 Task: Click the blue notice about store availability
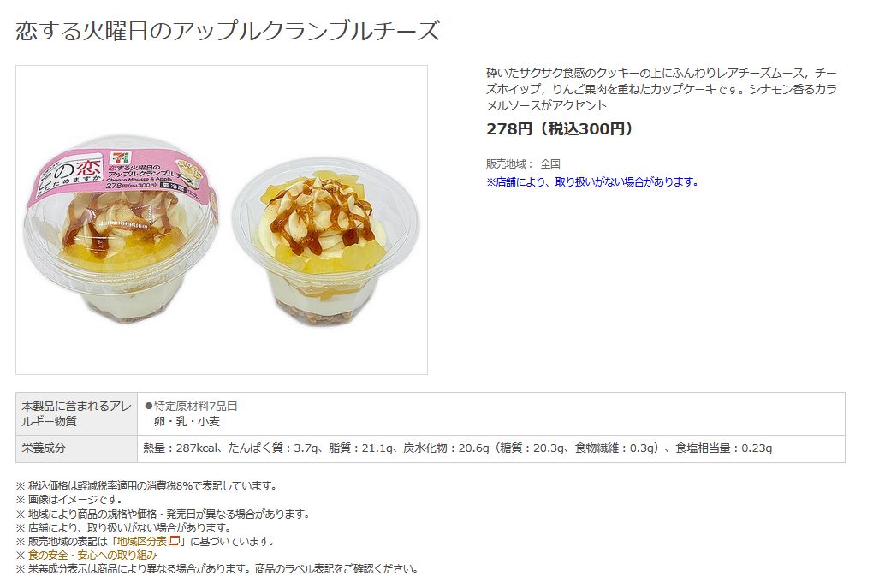pyautogui.click(x=592, y=182)
